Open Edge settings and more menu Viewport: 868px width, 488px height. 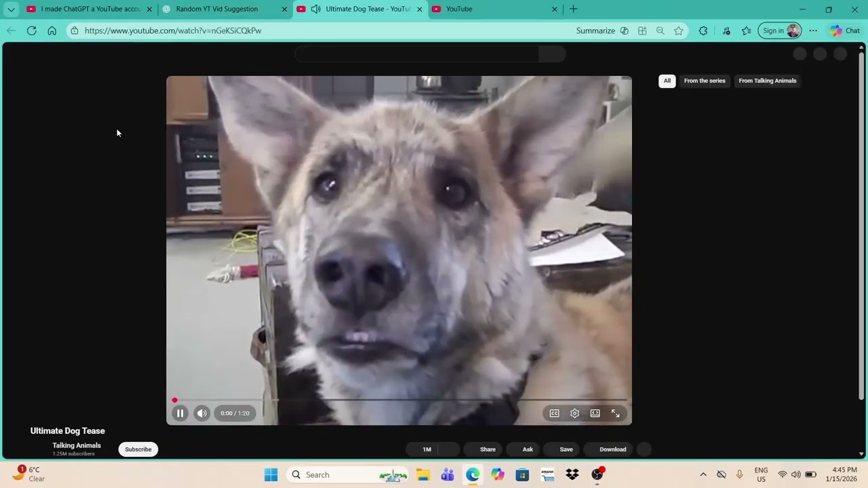813,30
